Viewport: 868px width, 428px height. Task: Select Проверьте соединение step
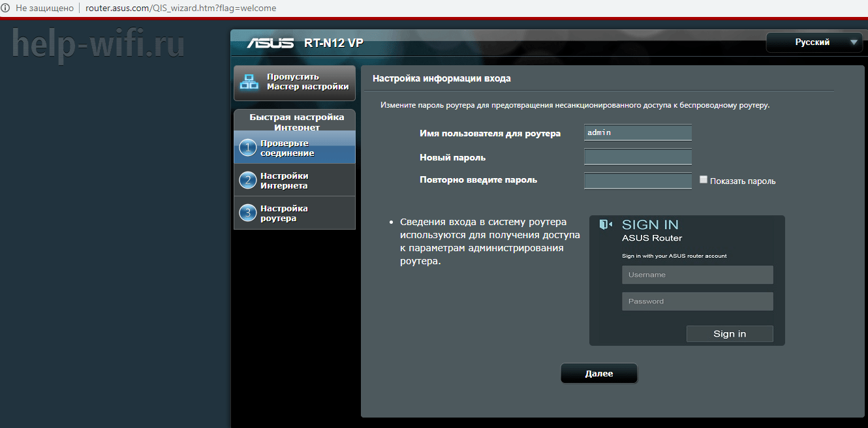(294, 148)
